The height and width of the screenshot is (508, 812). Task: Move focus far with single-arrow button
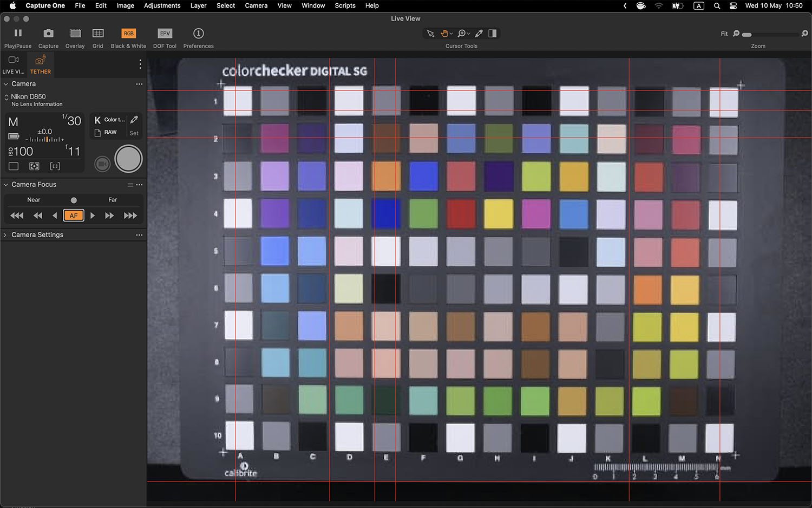93,216
